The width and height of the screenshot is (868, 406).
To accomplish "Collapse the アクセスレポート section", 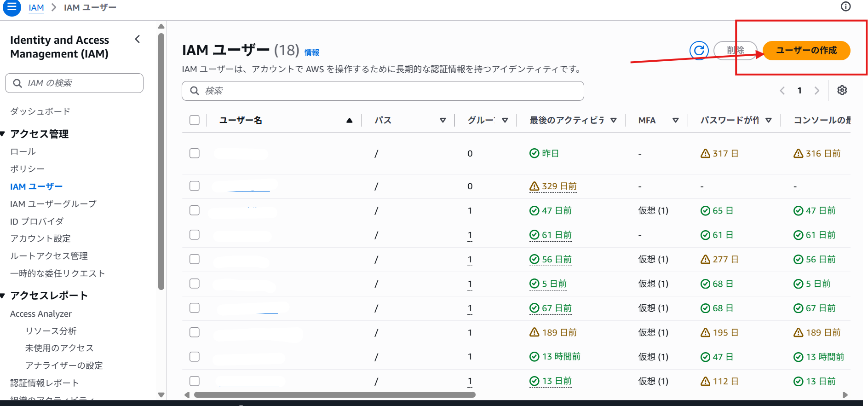I will click(3, 296).
